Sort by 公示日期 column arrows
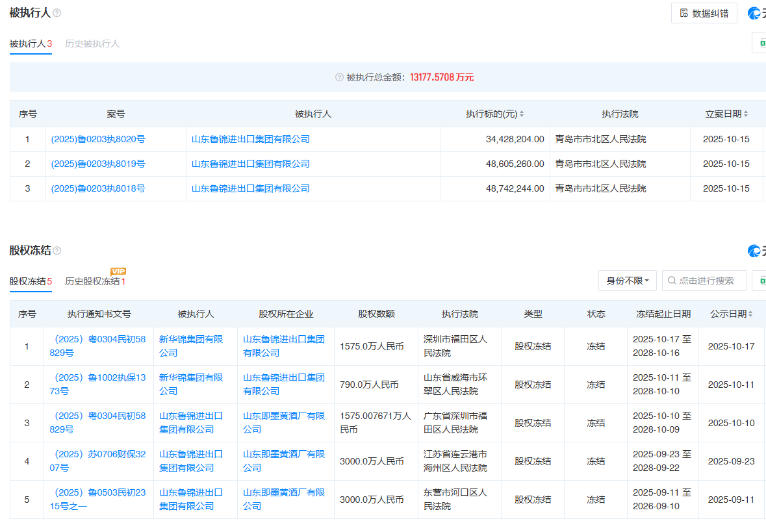Screen dimensions: 766x532 (750, 314)
